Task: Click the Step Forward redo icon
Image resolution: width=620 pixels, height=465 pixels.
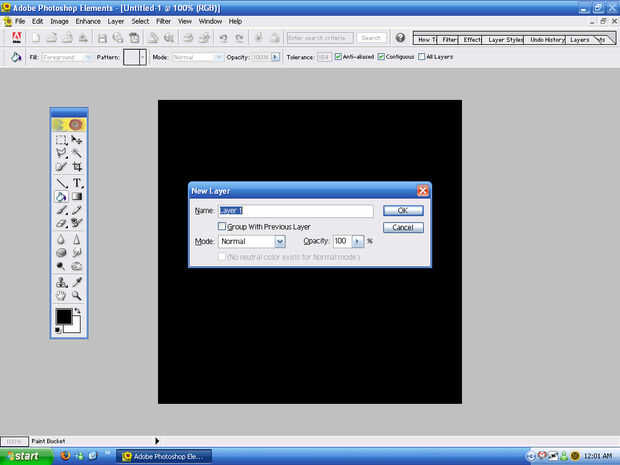Action: (x=239, y=38)
